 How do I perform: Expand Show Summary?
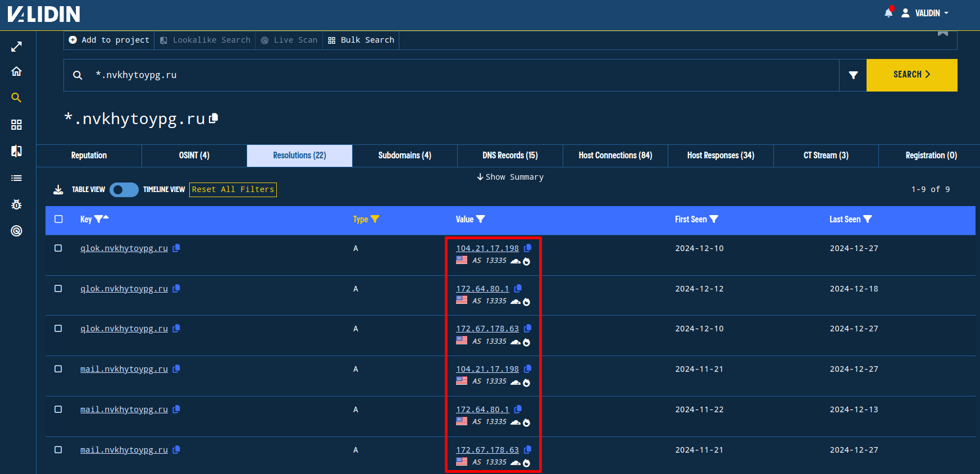tap(510, 177)
